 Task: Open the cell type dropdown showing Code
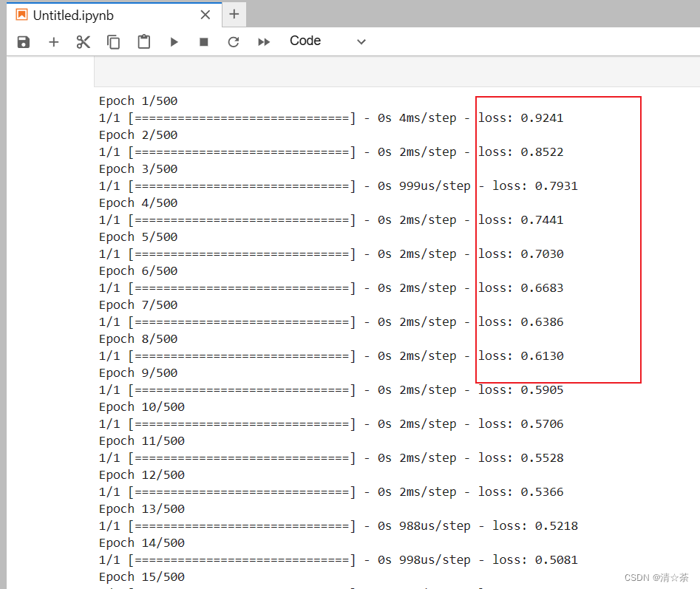(305, 41)
